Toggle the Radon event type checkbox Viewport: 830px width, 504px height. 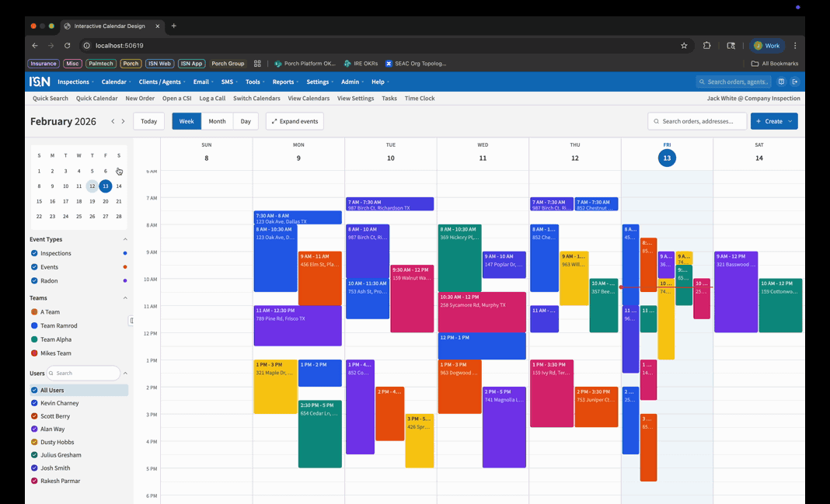click(x=34, y=280)
